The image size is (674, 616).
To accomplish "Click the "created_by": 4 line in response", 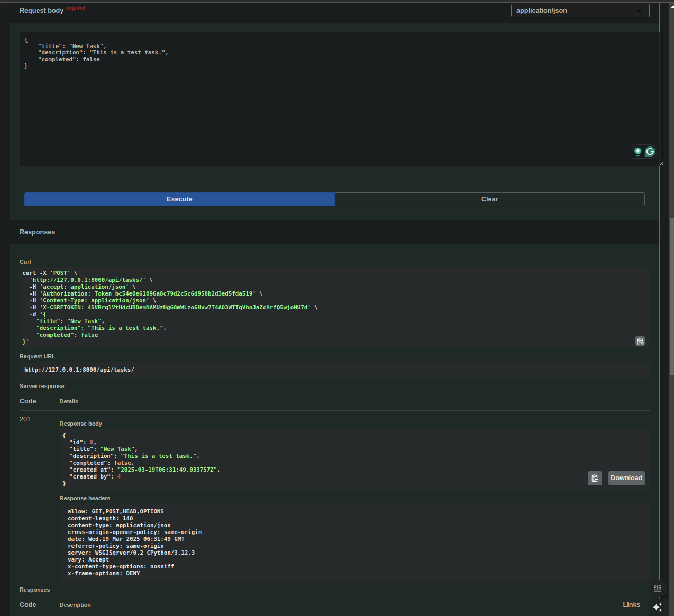I will 95,477.
